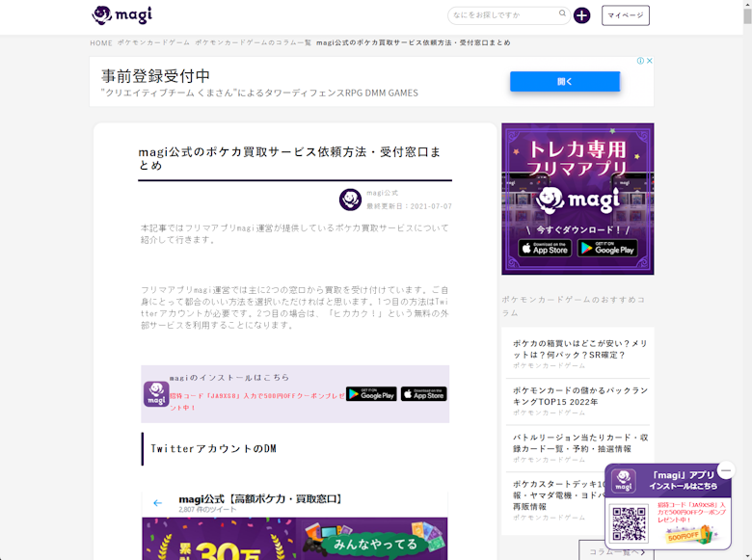Image resolution: width=752 pixels, height=560 pixels.
Task: Click the Twitter profile banner image
Action: [x=294, y=539]
